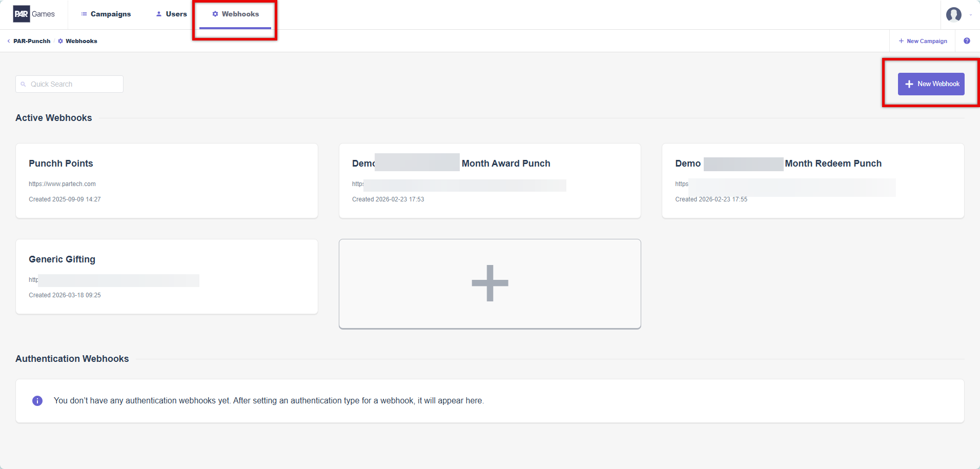
Task: Click 'Created 2026-02-23 17:55' text
Action: coord(711,199)
